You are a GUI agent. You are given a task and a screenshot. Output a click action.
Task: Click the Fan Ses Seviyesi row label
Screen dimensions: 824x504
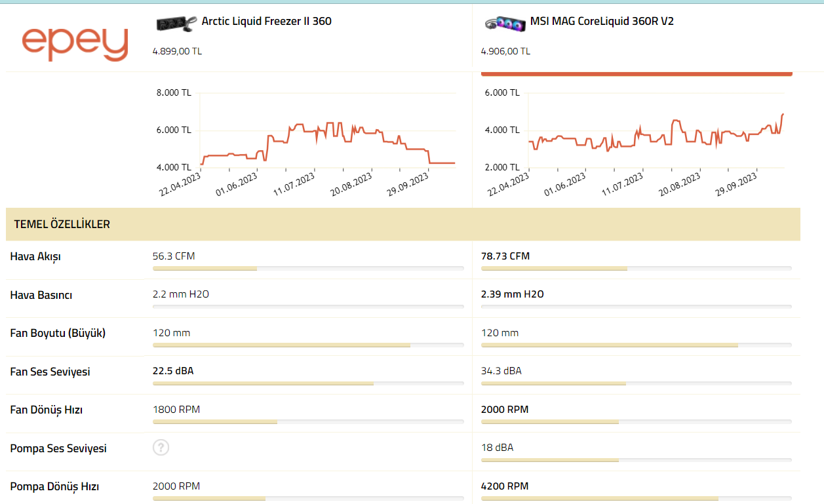pyautogui.click(x=50, y=372)
